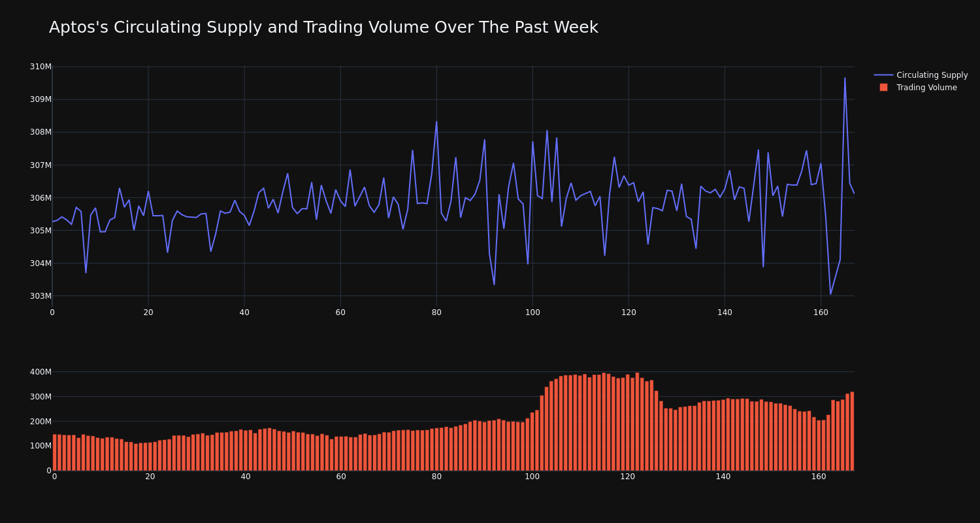
Task: Click the 308M label on supply axis
Action: (x=41, y=132)
